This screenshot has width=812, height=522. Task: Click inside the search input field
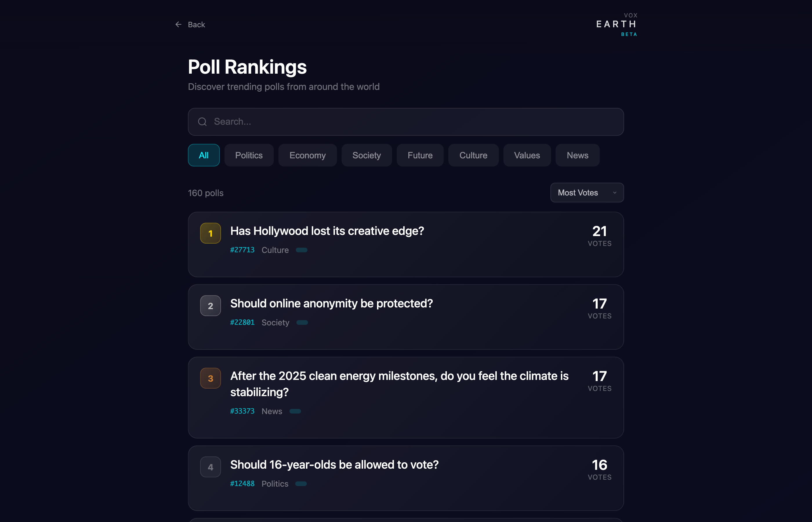(x=373, y=122)
